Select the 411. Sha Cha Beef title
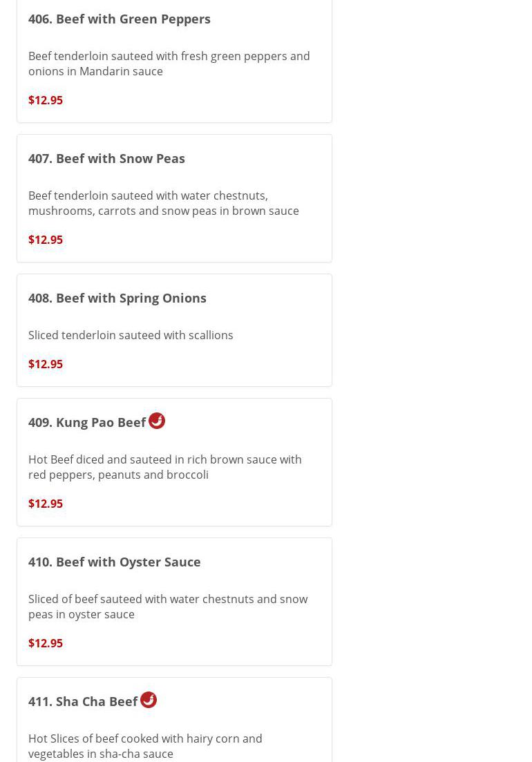The height and width of the screenshot is (762, 532). tap(83, 701)
